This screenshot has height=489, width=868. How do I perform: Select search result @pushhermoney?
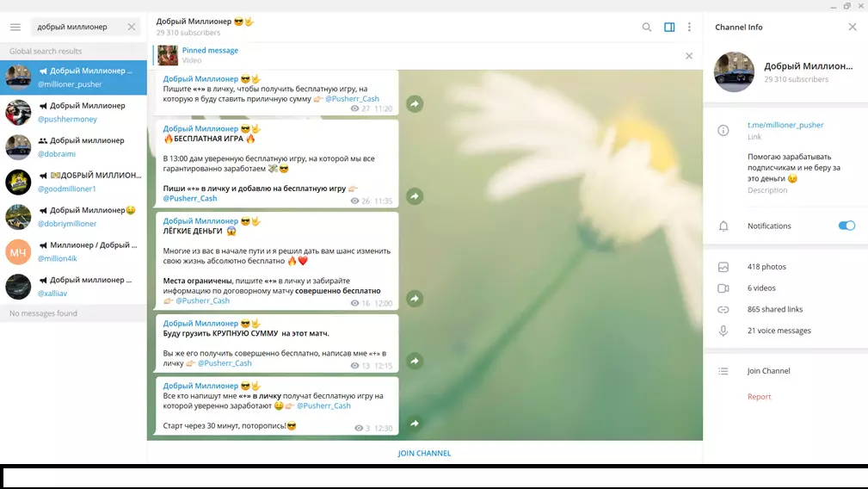[x=73, y=113]
